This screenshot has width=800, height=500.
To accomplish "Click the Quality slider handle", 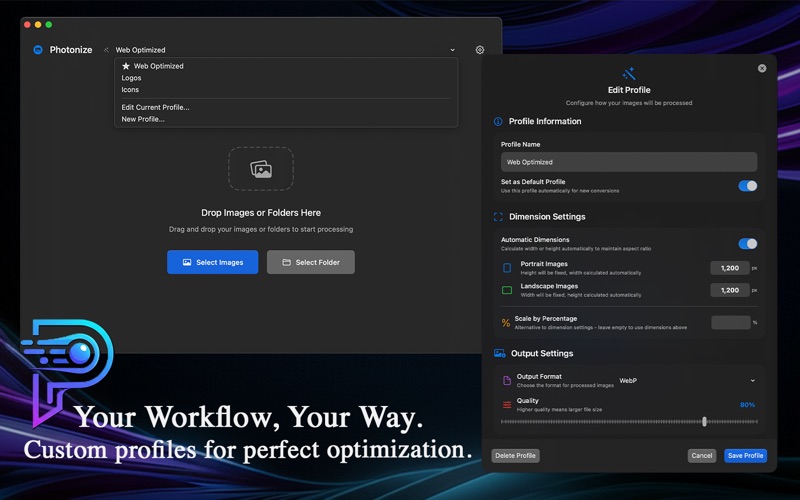I will 705,421.
